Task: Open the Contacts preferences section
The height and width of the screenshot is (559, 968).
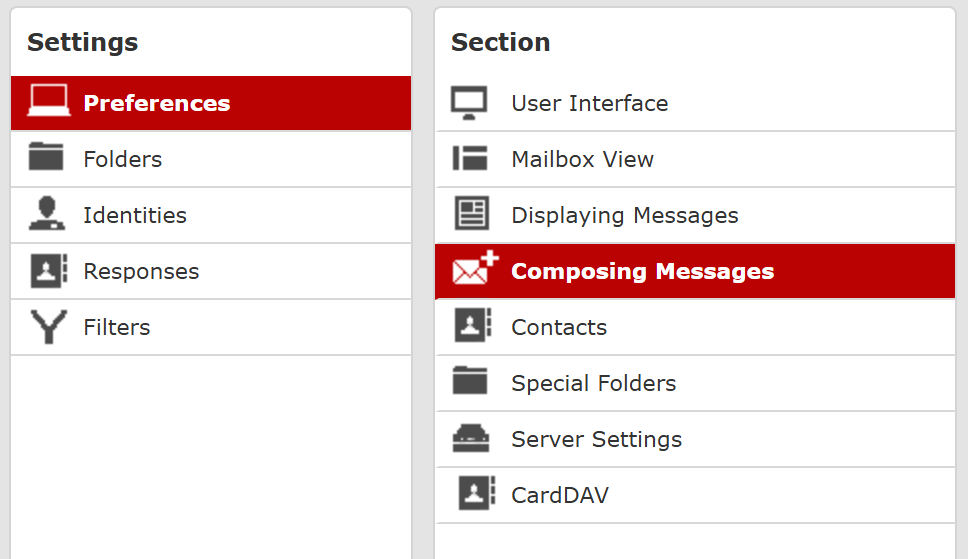Action: coord(695,327)
